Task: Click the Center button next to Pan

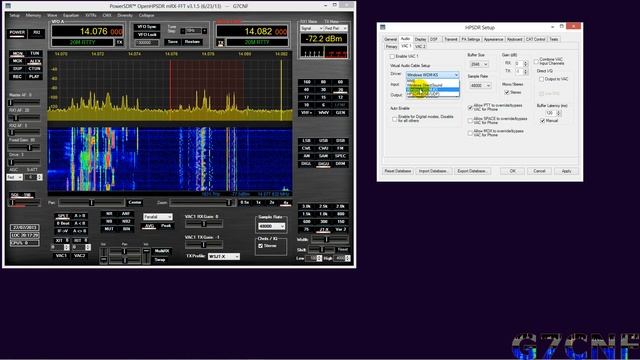Action: click(135, 202)
